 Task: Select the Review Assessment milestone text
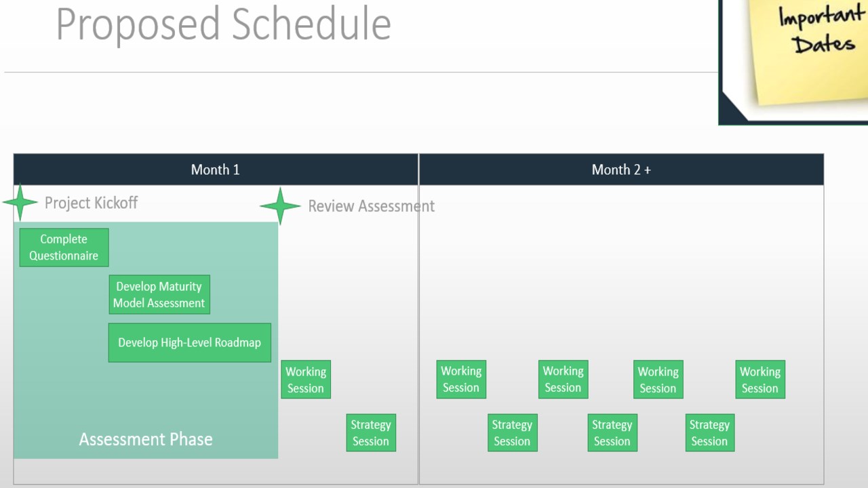coord(371,206)
